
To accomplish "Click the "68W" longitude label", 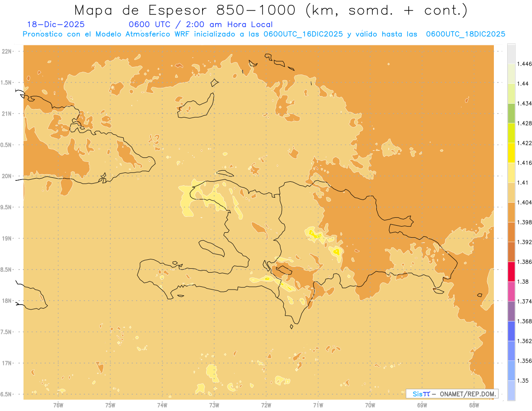I will click(474, 405).
